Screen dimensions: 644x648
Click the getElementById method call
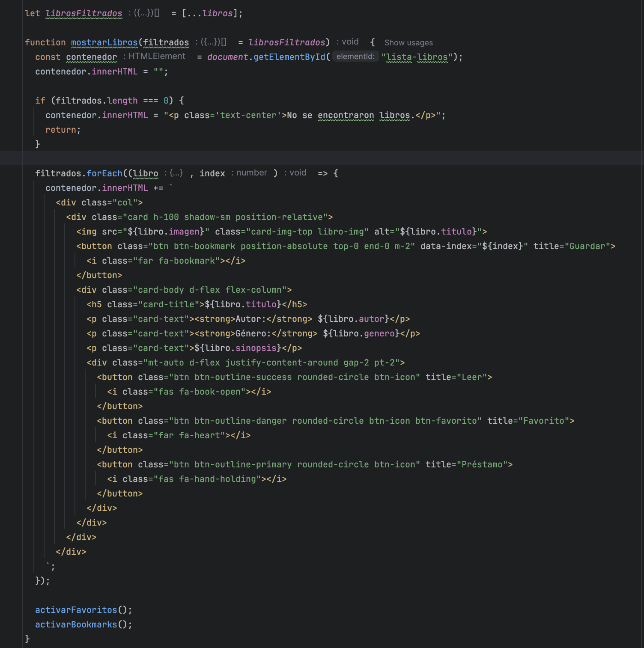(x=289, y=57)
